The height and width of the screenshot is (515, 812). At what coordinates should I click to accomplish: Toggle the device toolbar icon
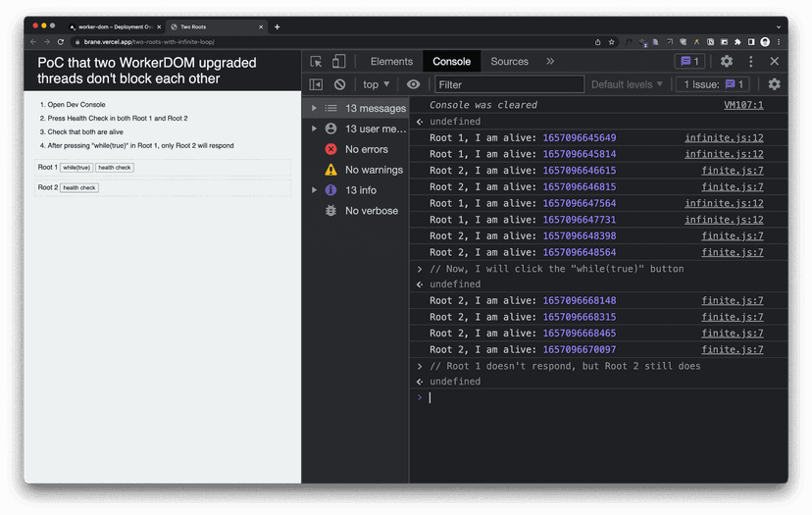click(x=338, y=62)
